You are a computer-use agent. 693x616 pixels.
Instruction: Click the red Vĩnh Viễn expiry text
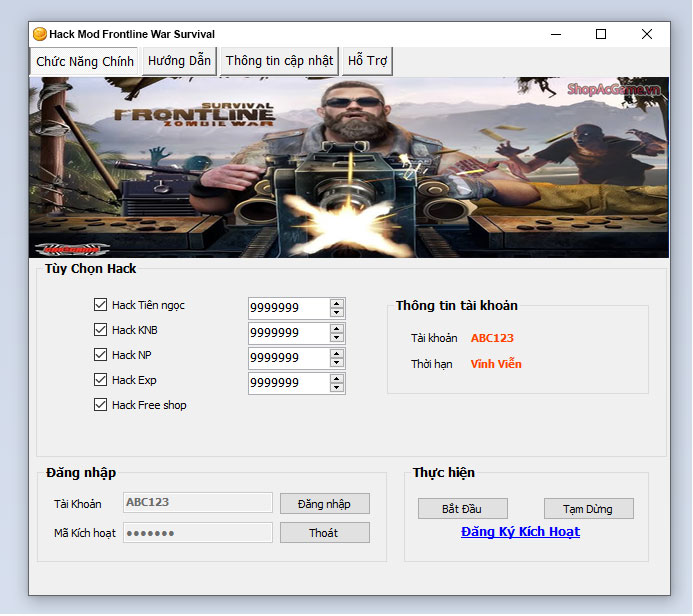496,364
